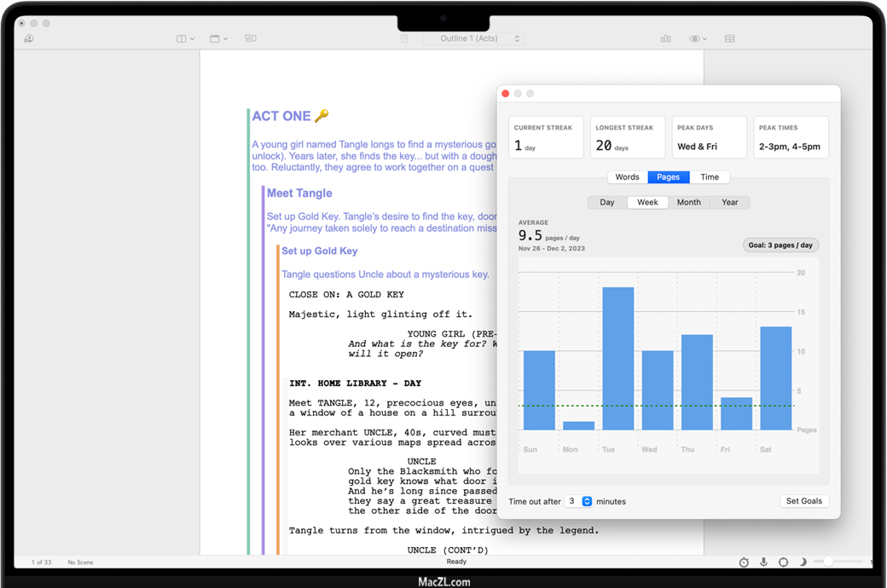Click the Meet Tangle heading

pos(299,193)
